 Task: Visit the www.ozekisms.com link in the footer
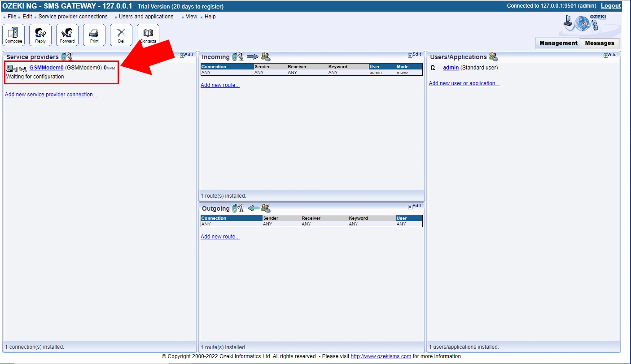(x=381, y=356)
